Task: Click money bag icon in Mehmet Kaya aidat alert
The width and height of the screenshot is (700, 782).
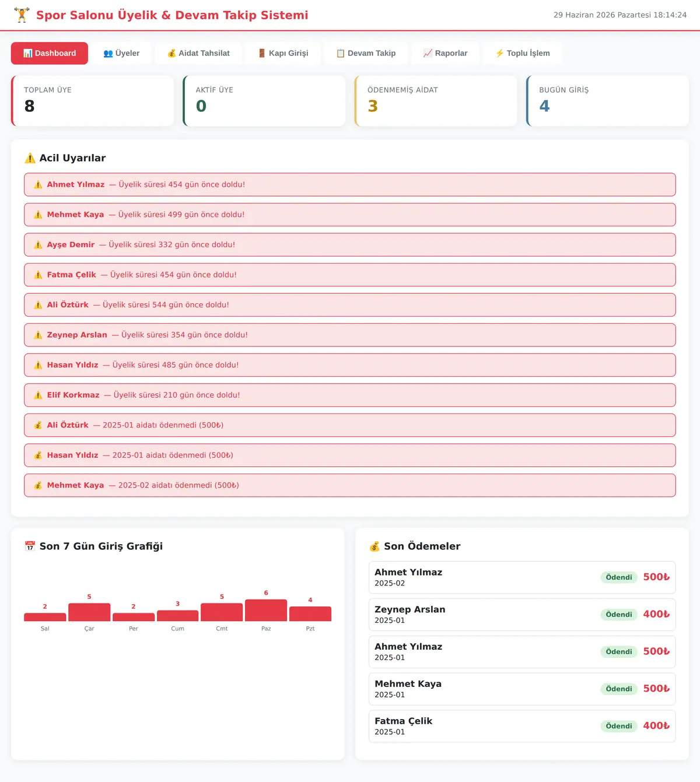Action: point(38,485)
